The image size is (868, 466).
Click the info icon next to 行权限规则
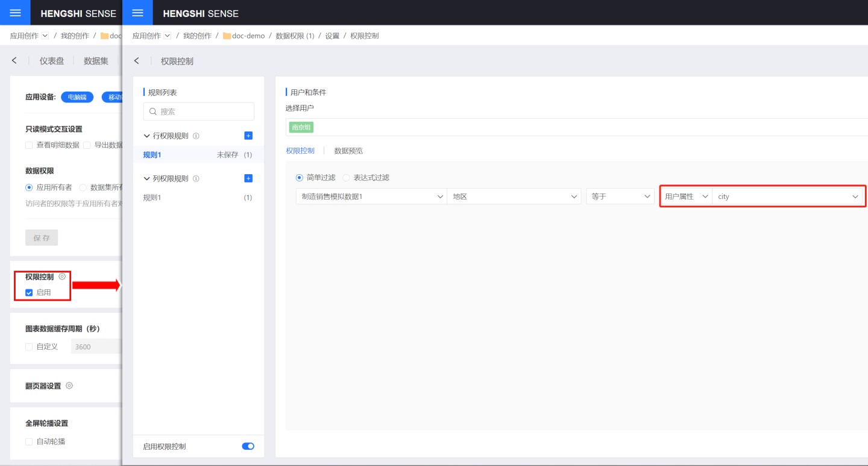pyautogui.click(x=196, y=136)
